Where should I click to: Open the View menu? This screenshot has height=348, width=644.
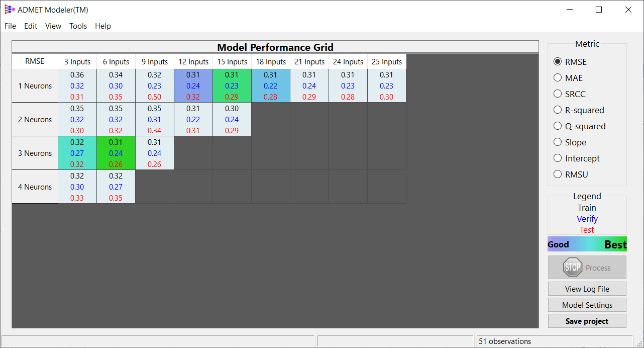point(53,26)
